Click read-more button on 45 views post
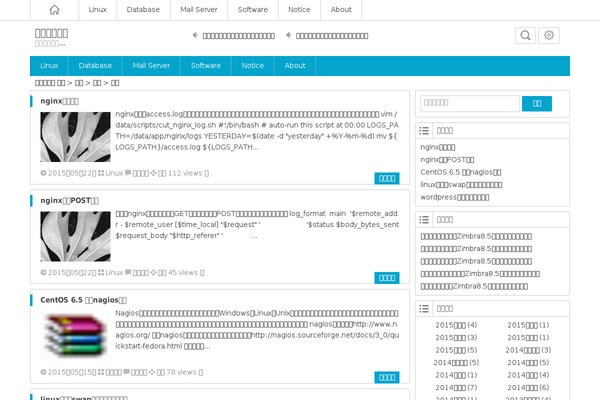The width and height of the screenshot is (600, 400). point(387,278)
